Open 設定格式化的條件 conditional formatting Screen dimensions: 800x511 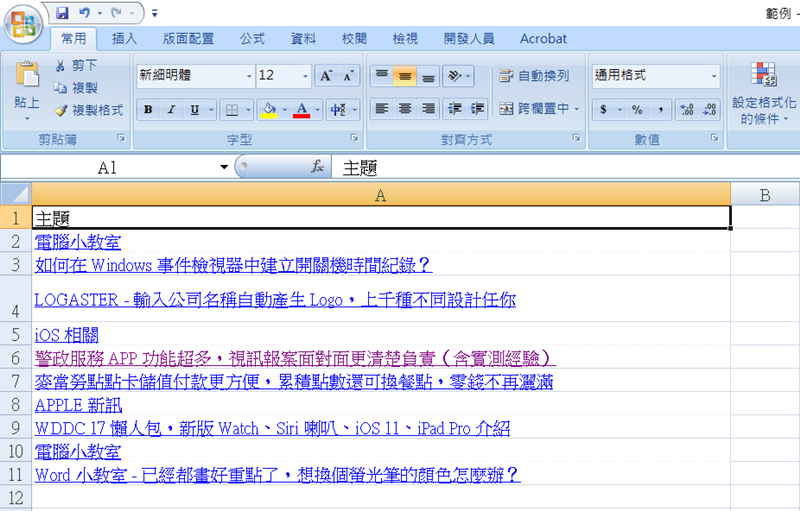tap(764, 93)
